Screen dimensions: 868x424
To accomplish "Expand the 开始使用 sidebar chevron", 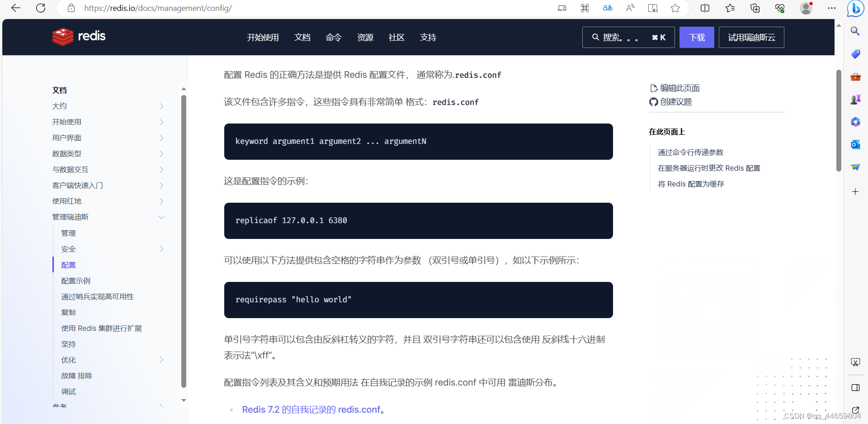I will 161,122.
